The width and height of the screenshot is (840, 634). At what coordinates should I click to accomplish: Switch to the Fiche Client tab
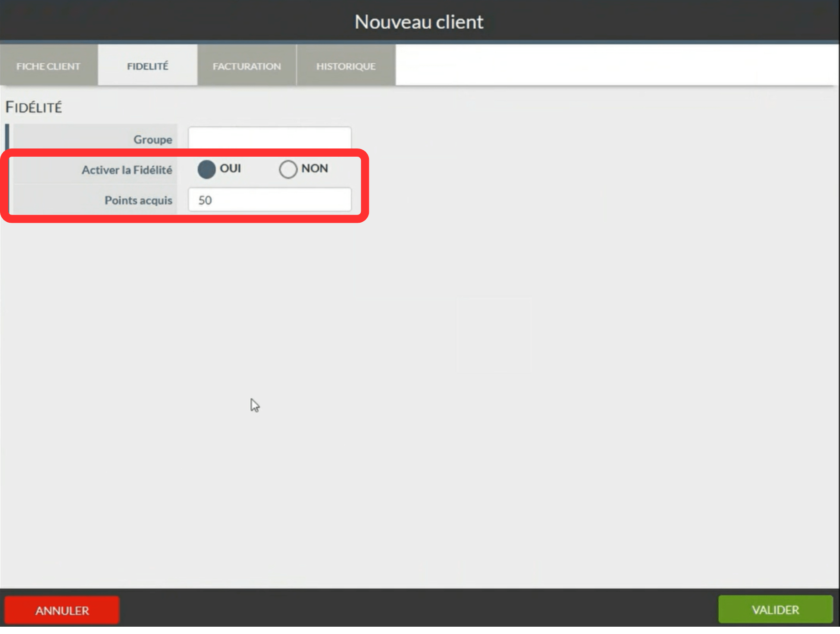click(x=48, y=66)
